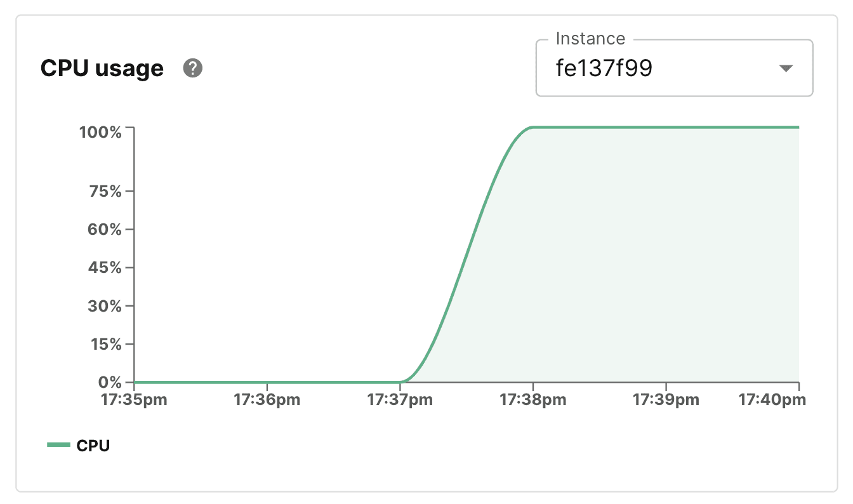Click the CPU legend color line
This screenshot has height=504, width=853.
(x=58, y=444)
